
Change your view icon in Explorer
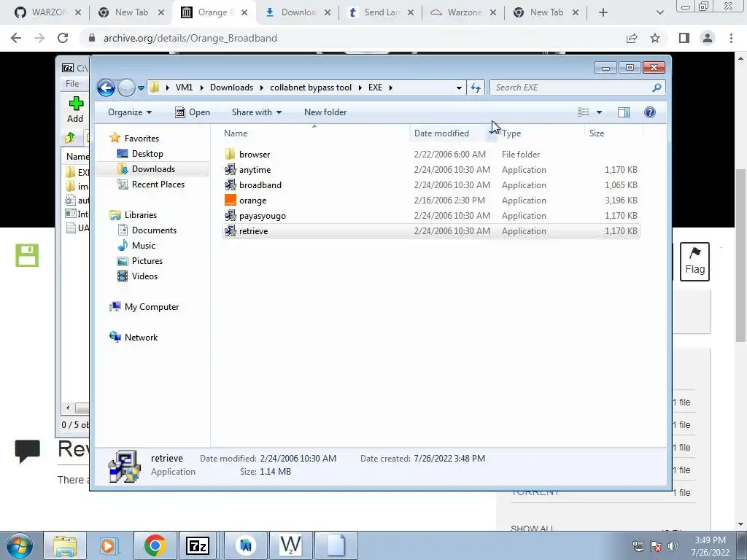(584, 112)
